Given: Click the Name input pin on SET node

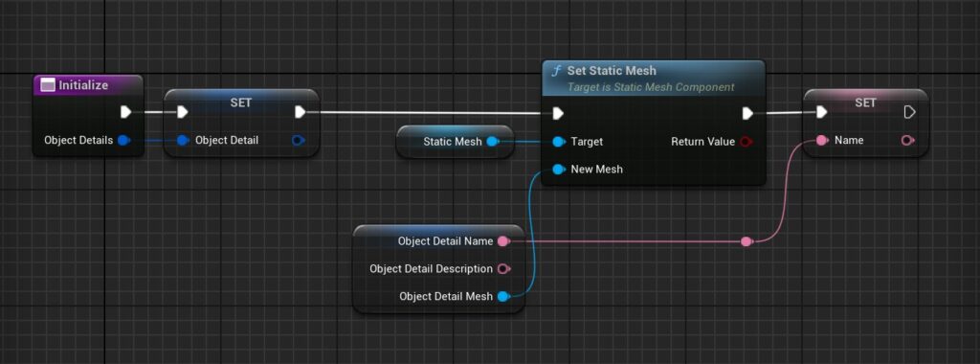Looking at the screenshot, I should point(822,140).
